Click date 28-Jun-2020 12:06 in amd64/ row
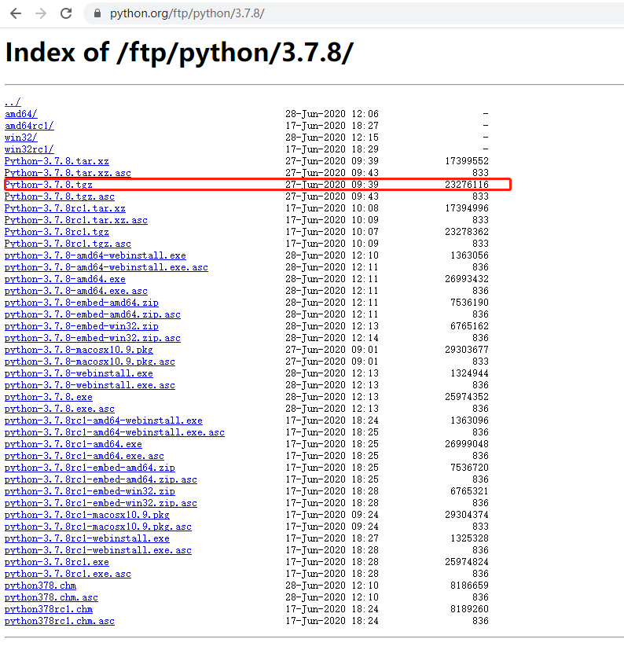 point(332,114)
